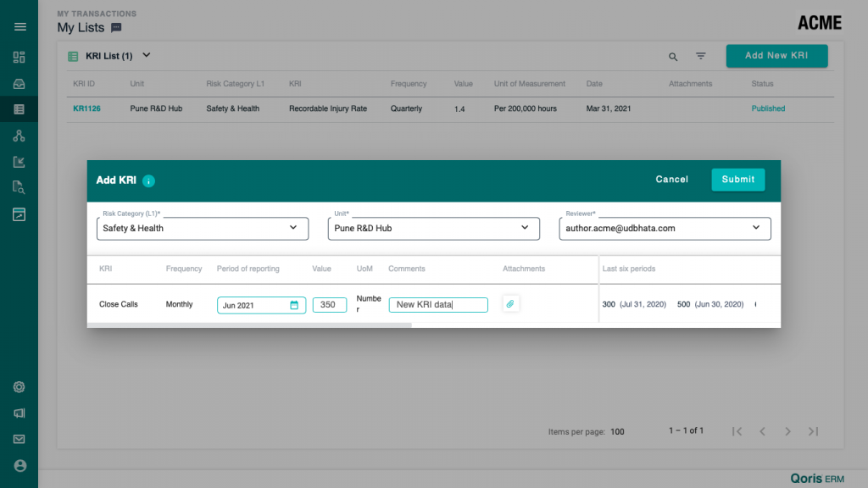Open the settings gear in the sidebar
Screen dimensions: 868x488
point(19,386)
